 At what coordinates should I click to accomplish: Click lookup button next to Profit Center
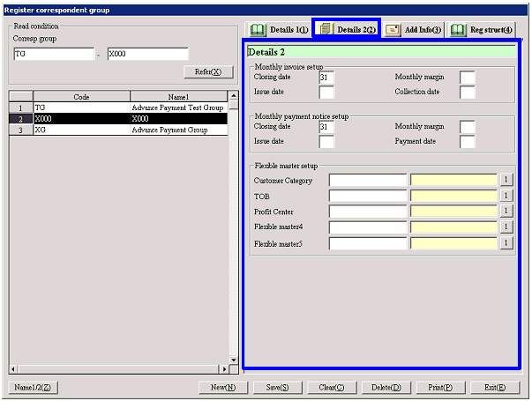click(x=506, y=212)
